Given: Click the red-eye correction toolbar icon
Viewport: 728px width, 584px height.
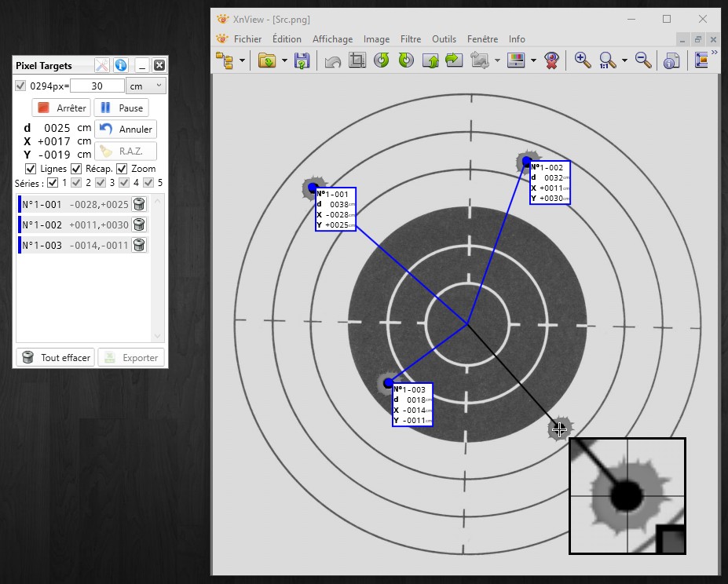Looking at the screenshot, I should pyautogui.click(x=551, y=60).
